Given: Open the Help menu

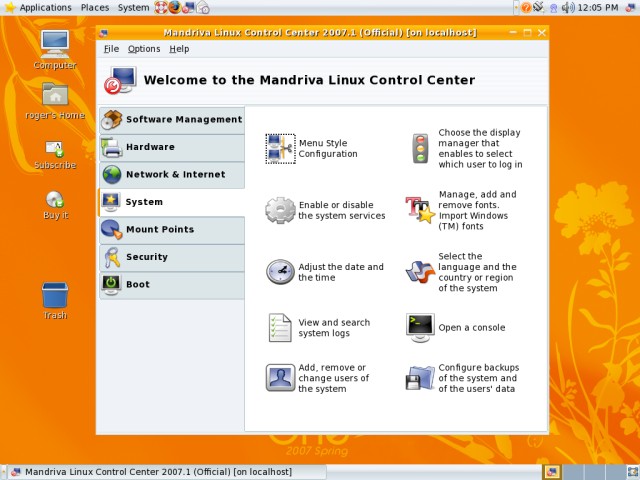Looking at the screenshot, I should [x=179, y=49].
